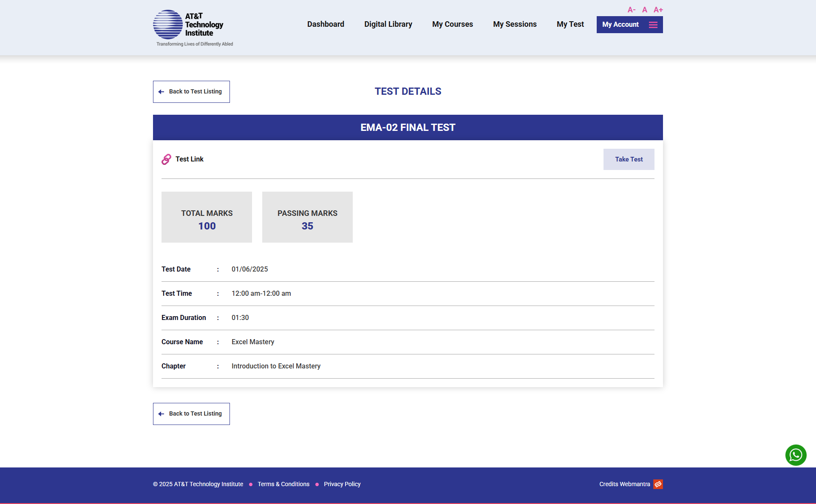Click the pink Test Link chain icon
This screenshot has height=504, width=816.
166,159
